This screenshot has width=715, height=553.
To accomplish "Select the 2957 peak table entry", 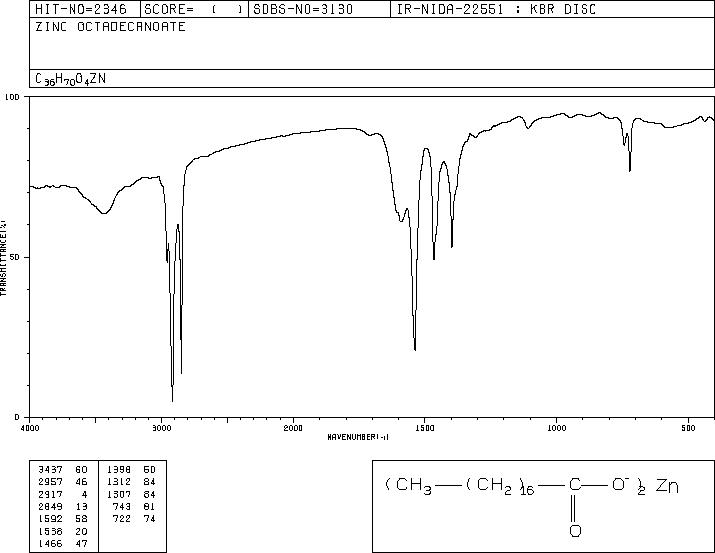I will [x=51, y=482].
